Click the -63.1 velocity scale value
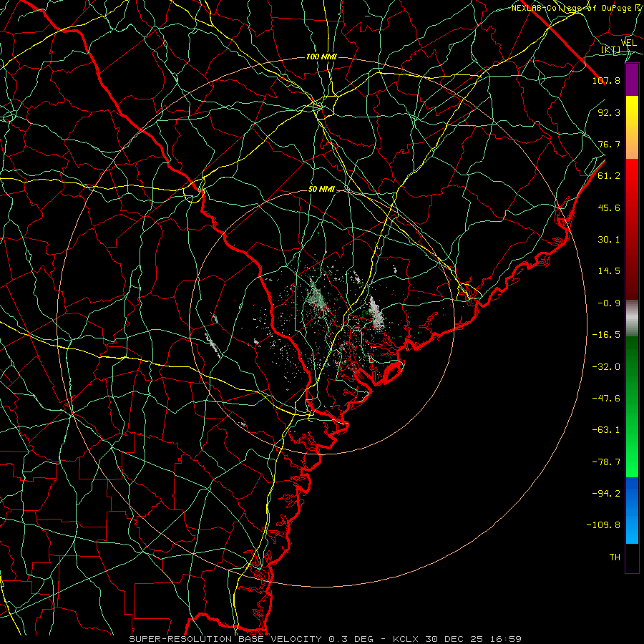644x644 pixels. click(x=606, y=430)
